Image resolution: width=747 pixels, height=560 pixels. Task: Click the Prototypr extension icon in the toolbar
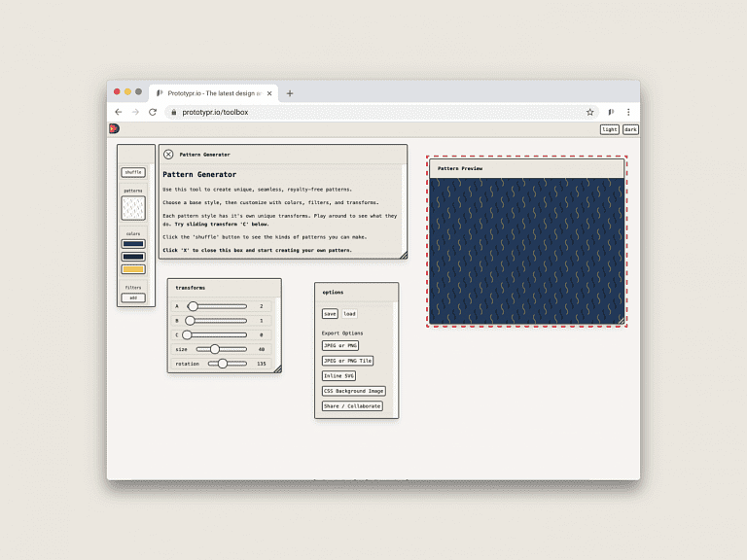[x=611, y=112]
